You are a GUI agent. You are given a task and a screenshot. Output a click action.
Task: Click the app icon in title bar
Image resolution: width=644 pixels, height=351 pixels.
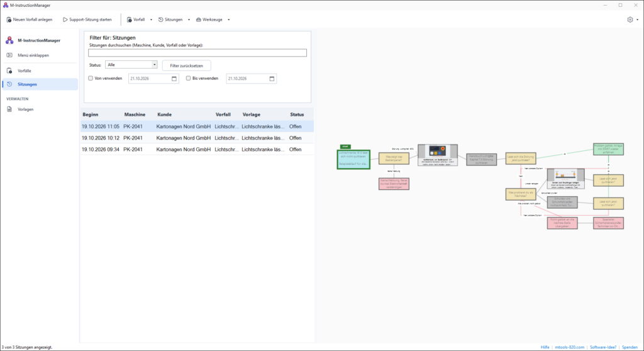point(5,5)
